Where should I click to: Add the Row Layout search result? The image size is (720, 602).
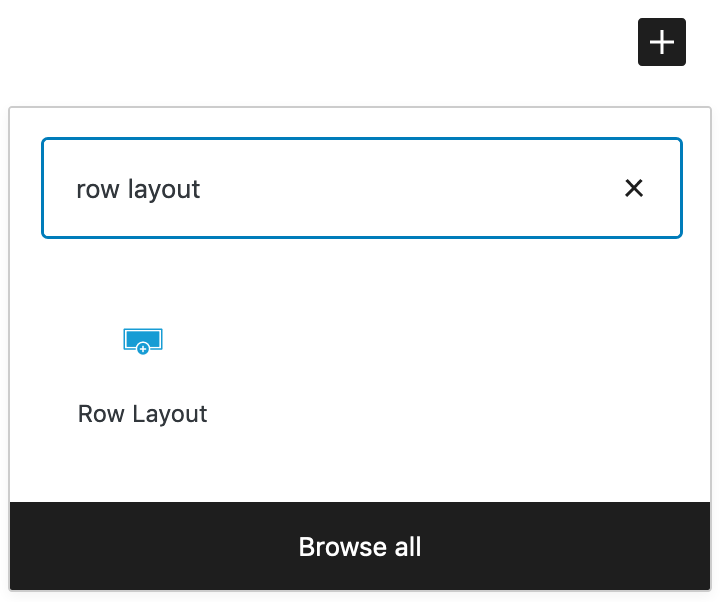coord(143,370)
